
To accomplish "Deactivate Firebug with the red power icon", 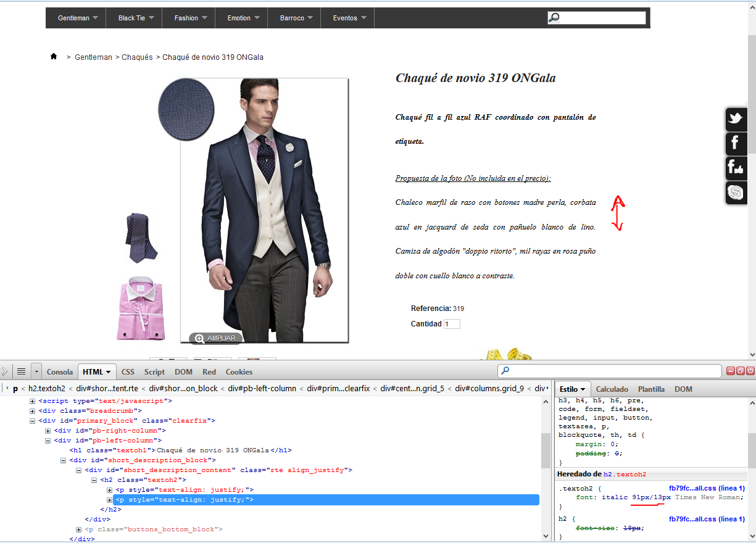I will [750, 371].
